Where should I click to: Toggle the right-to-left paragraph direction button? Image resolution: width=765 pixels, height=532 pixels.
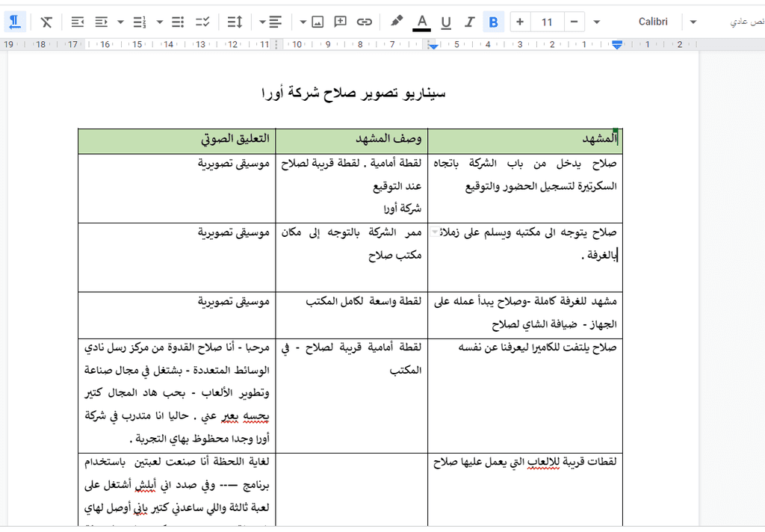(x=15, y=22)
